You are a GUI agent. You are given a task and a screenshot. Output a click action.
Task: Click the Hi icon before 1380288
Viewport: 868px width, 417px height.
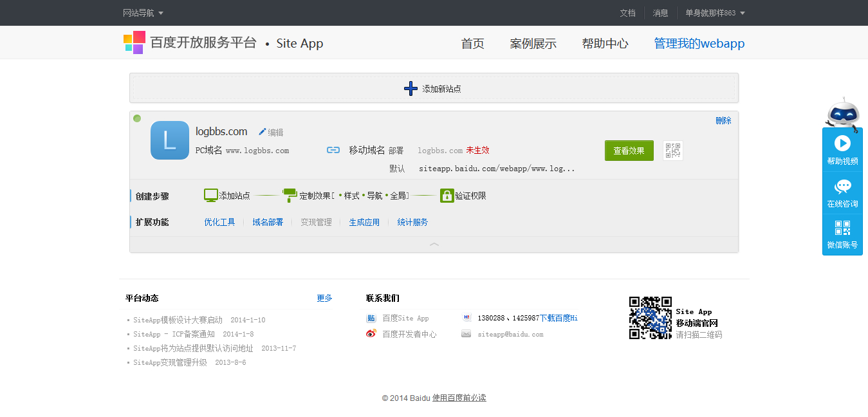(466, 317)
